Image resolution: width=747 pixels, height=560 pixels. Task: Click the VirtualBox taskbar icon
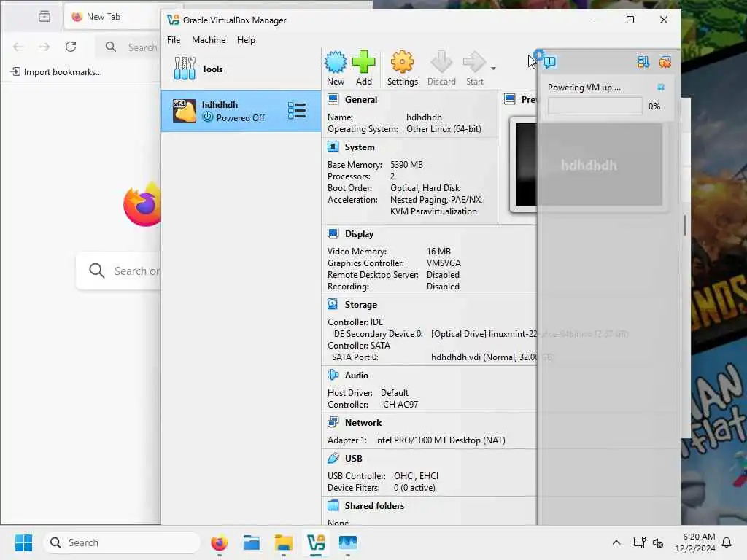(316, 542)
